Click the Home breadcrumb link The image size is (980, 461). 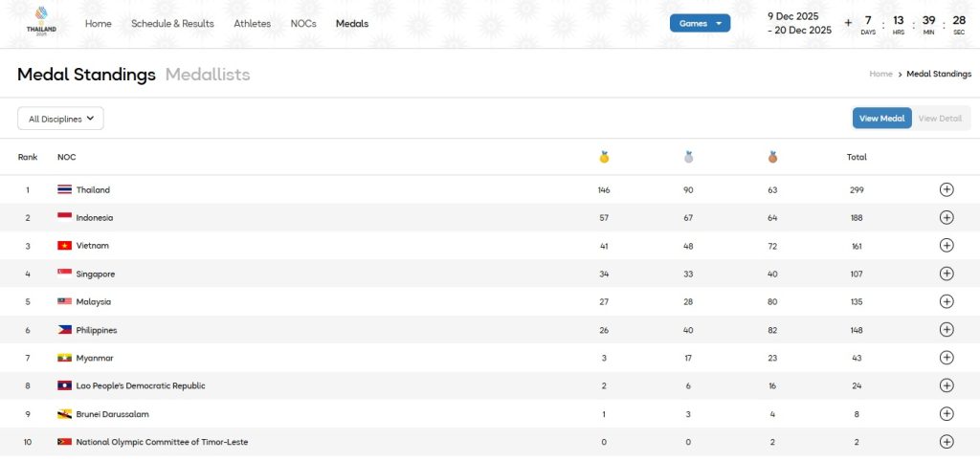pos(880,75)
